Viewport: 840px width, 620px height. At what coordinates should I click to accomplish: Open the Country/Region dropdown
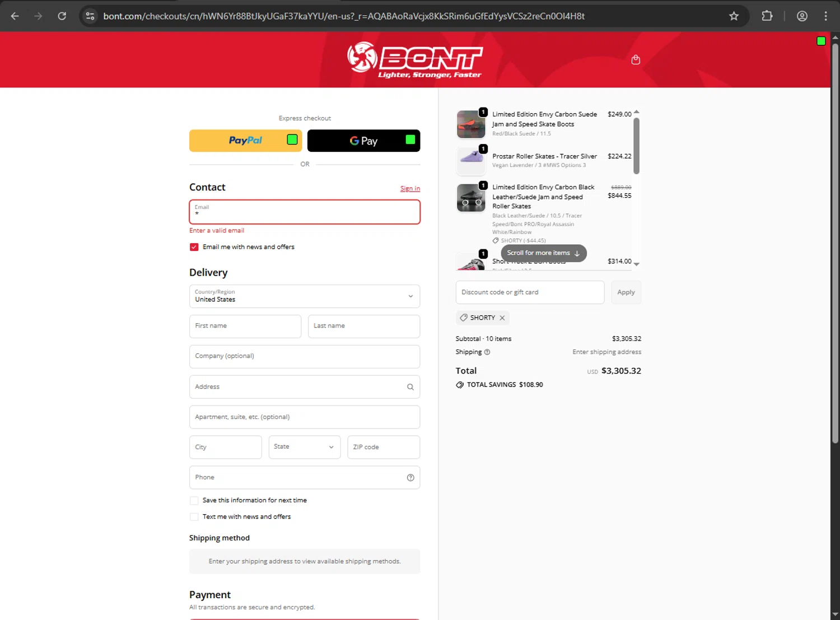pos(305,296)
